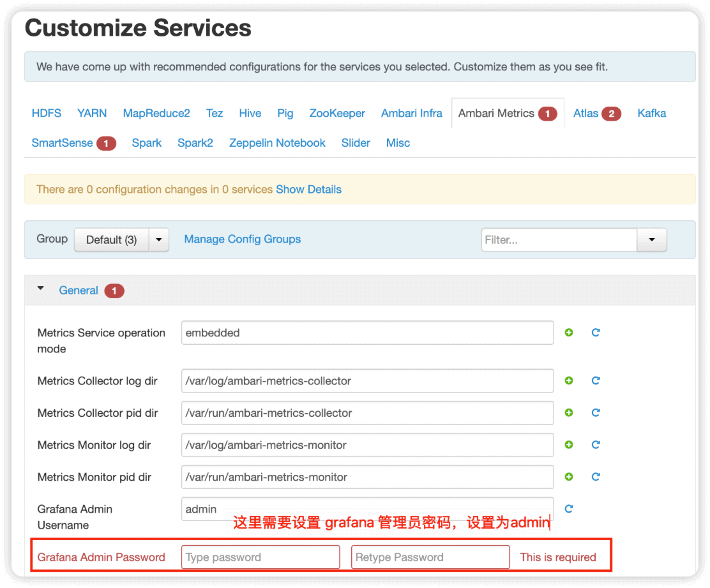Click the Ambari Metrics tab's red badge
The height and width of the screenshot is (588, 710).
(547, 114)
